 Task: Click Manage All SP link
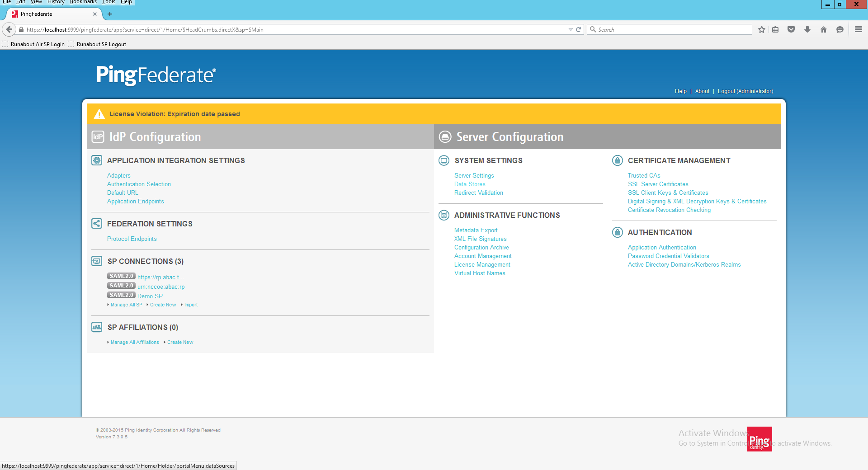126,305
